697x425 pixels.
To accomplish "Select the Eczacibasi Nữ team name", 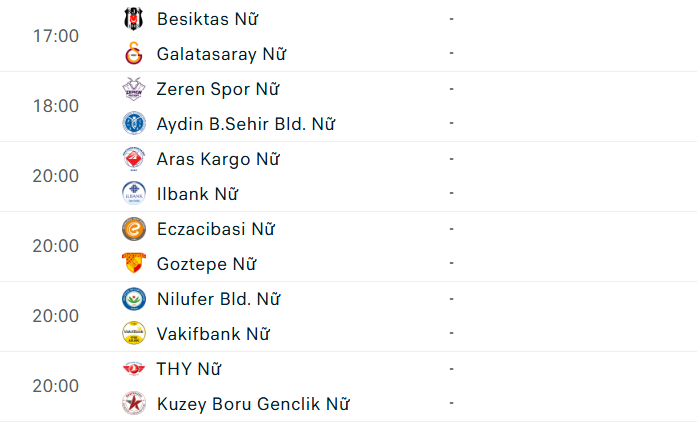I will click(x=215, y=229).
